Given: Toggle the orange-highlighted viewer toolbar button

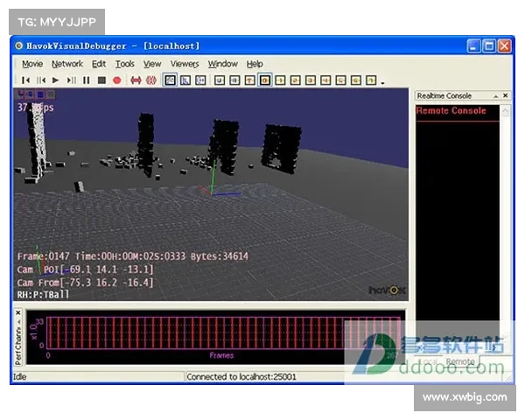Looking at the screenshot, I should (x=265, y=80).
